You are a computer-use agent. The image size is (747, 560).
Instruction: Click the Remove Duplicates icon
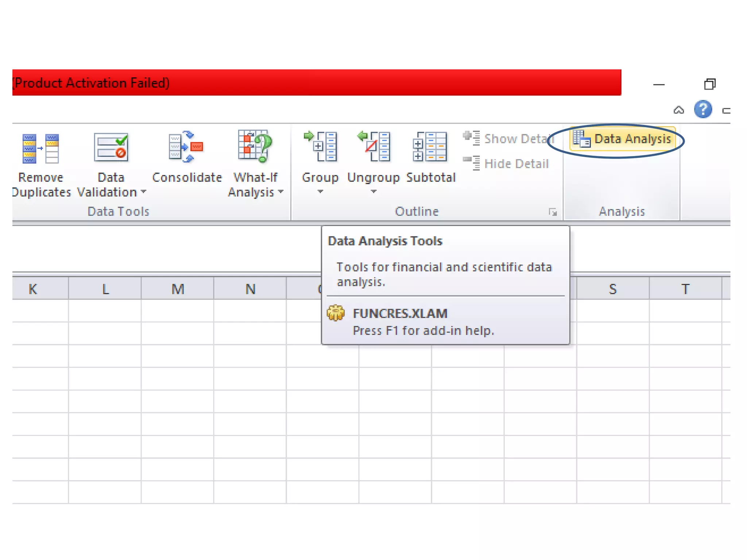(x=40, y=148)
